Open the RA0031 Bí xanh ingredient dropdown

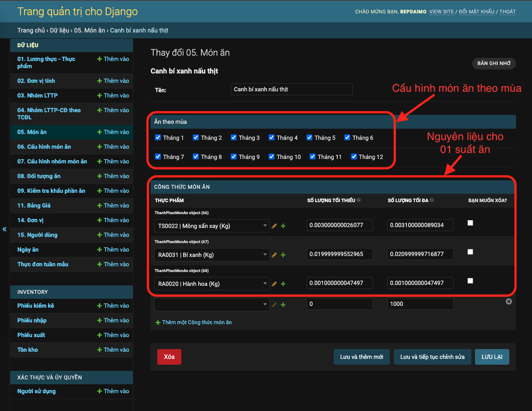click(x=212, y=255)
